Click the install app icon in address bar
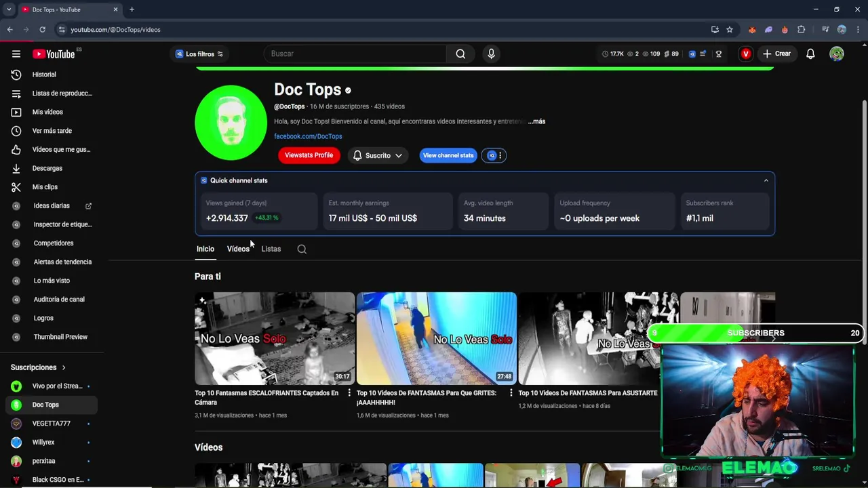868x488 pixels. click(715, 30)
